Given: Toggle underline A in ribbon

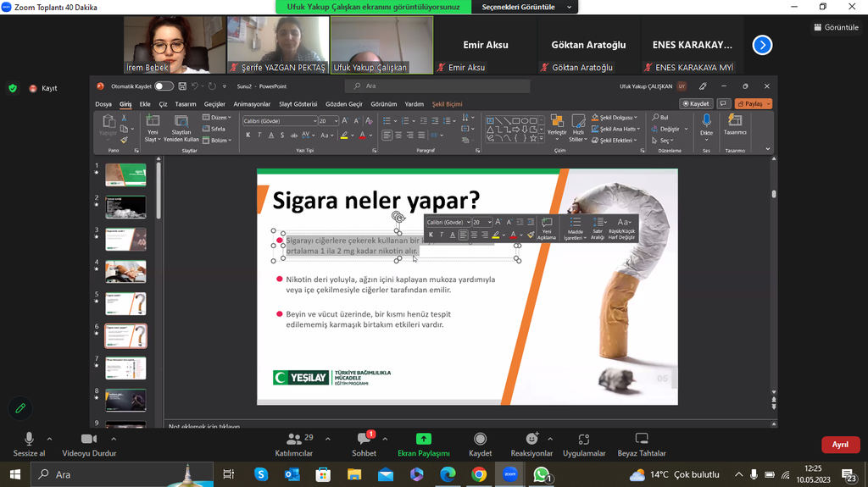Looking at the screenshot, I should (270, 135).
